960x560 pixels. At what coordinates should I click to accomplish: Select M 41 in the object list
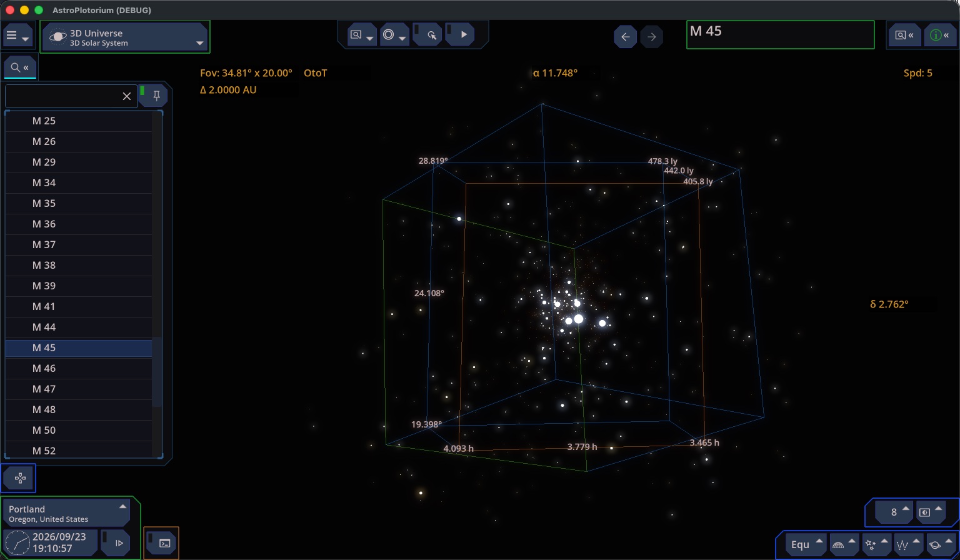pos(79,306)
